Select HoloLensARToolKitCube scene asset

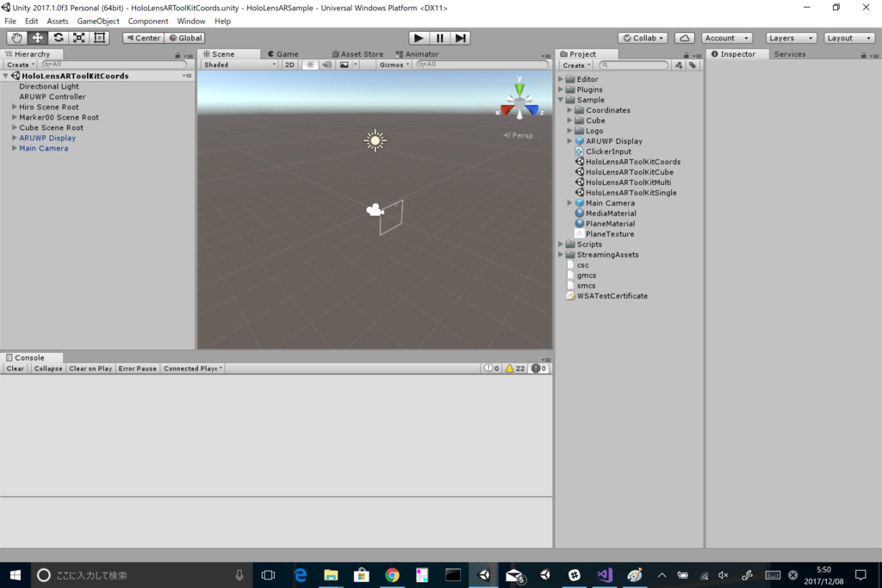(629, 172)
